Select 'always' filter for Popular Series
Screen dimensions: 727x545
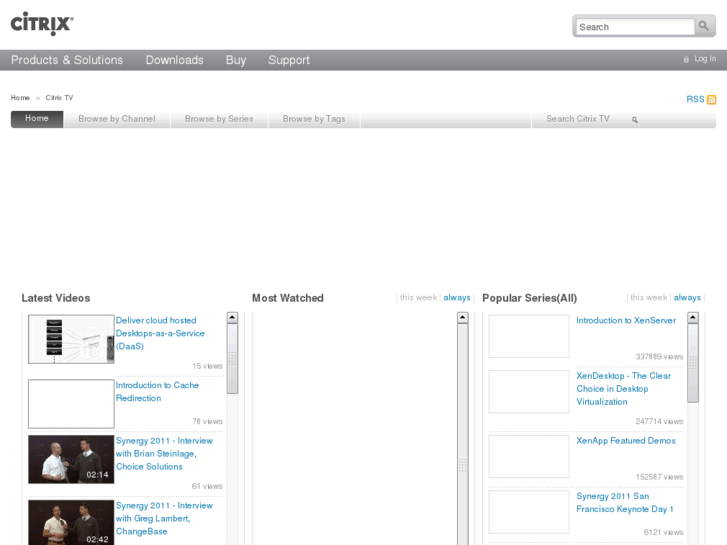[687, 297]
